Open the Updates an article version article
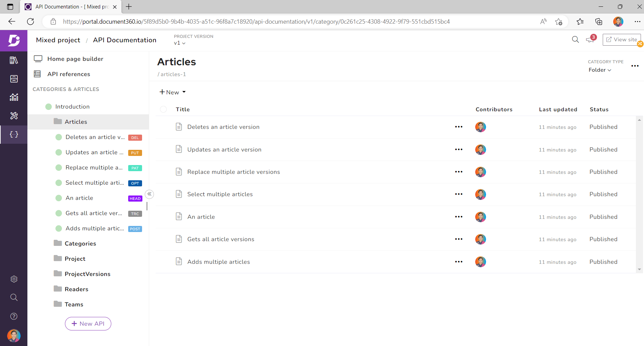Screen dimensions: 644x346 (x=224, y=149)
